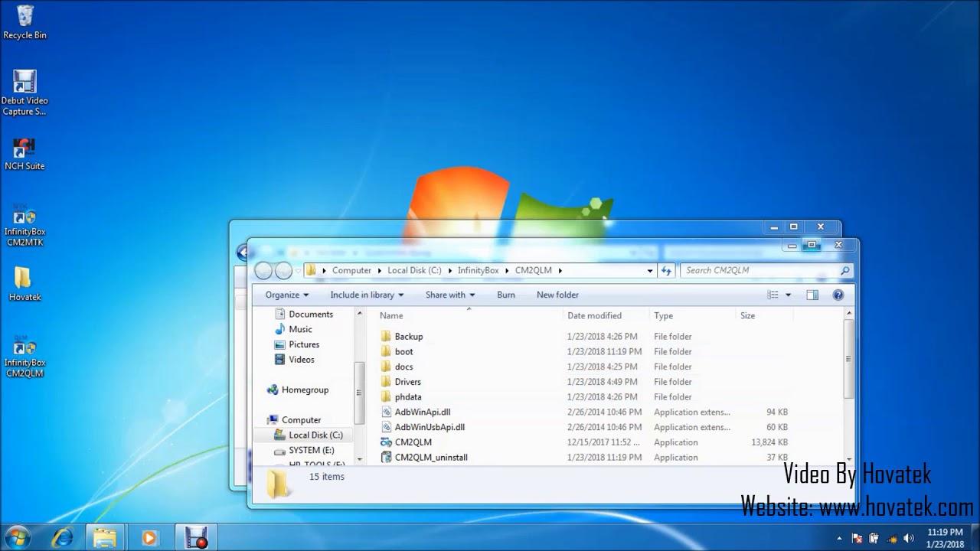The width and height of the screenshot is (980, 551).
Task: Create a New folder from the toolbar
Action: point(557,295)
